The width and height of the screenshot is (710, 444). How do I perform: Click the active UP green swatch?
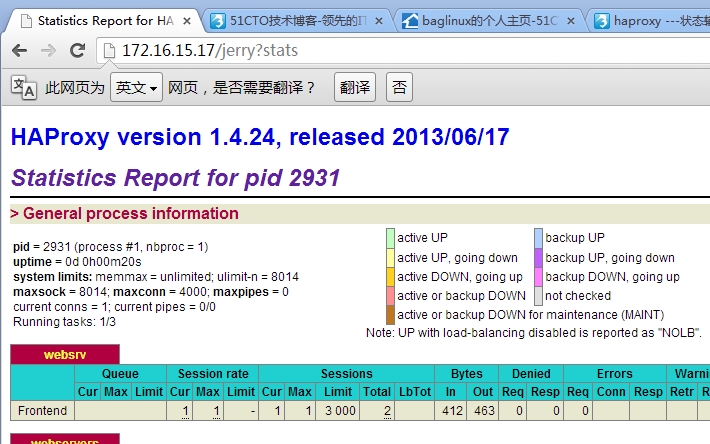390,238
